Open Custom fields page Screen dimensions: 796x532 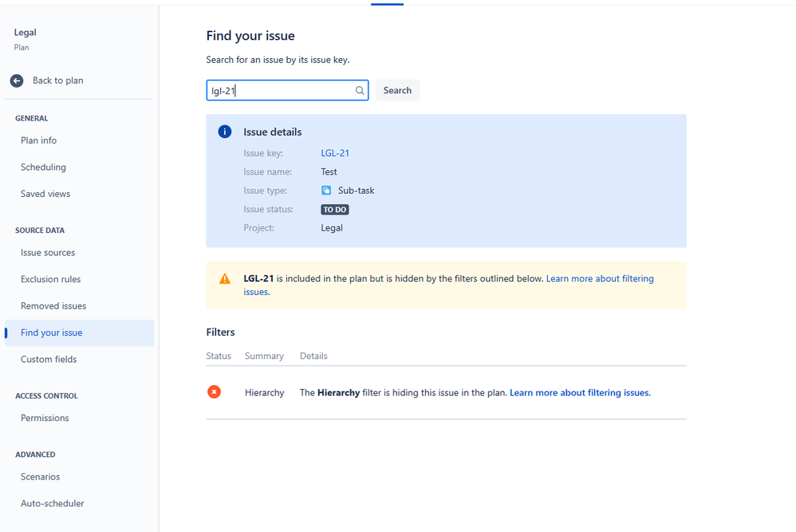point(48,360)
